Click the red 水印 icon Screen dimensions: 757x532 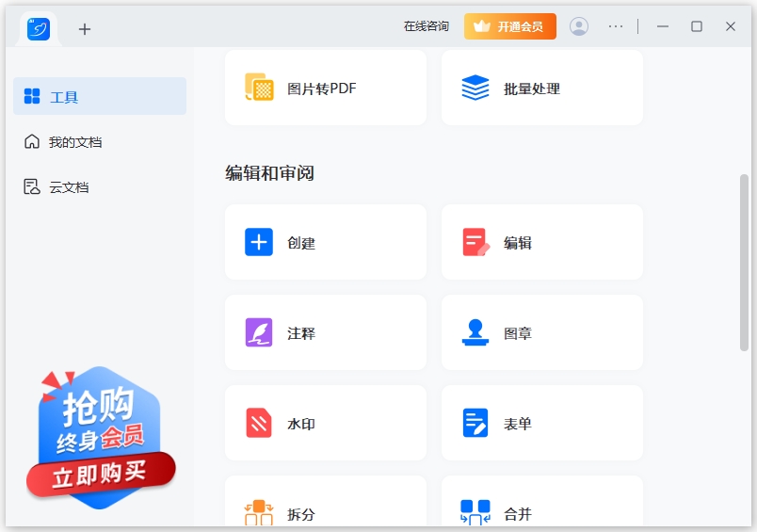[259, 423]
